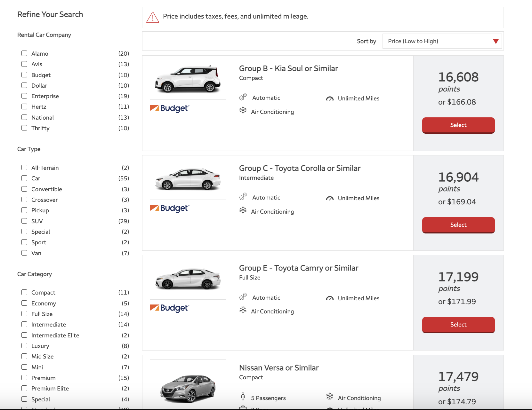This screenshot has width=532, height=410.
Task: Enable the Compact category filter
Action: 24,292
